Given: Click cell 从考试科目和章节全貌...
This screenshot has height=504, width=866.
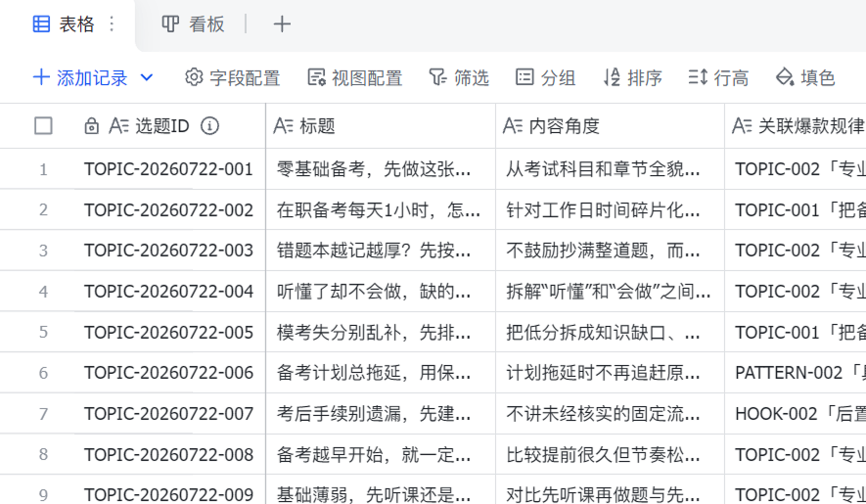Looking at the screenshot, I should coord(610,169).
